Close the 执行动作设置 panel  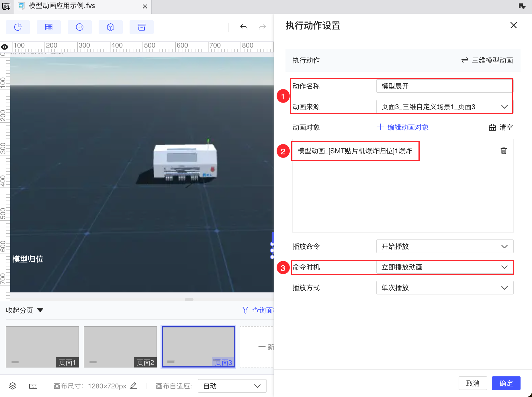(x=514, y=25)
